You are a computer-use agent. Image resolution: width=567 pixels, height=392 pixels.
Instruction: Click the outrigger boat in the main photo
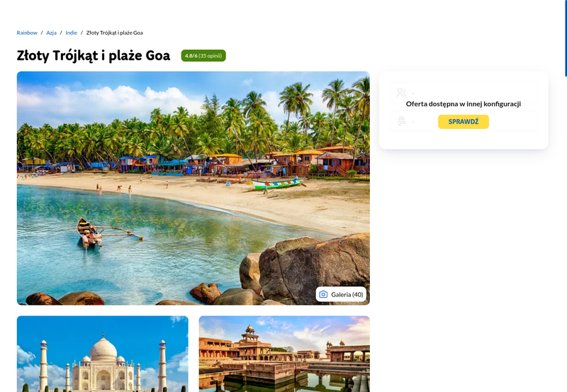pyautogui.click(x=105, y=233)
